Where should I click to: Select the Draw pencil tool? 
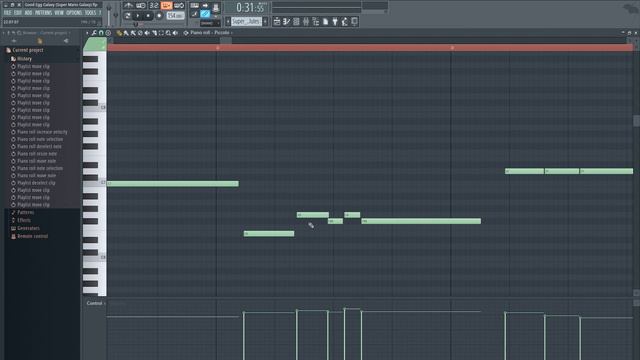click(119, 33)
